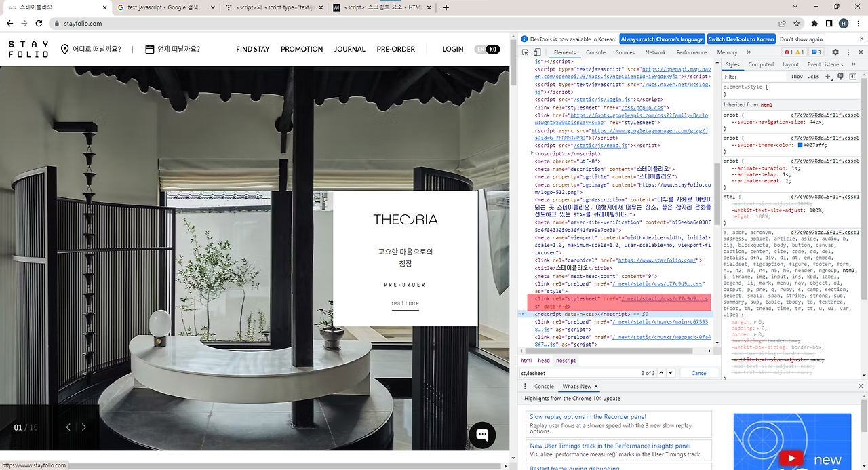Click the browser back arrow

click(9, 23)
